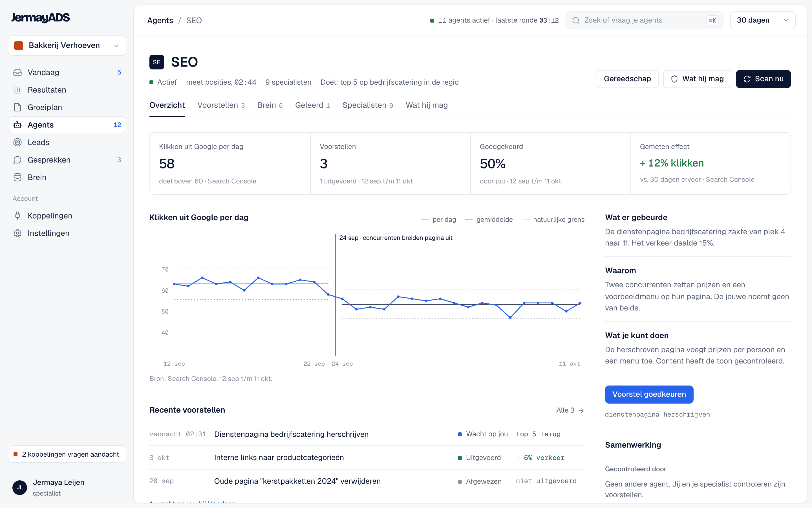Click the Gemeten effect + 12% klikken card

[711, 164]
